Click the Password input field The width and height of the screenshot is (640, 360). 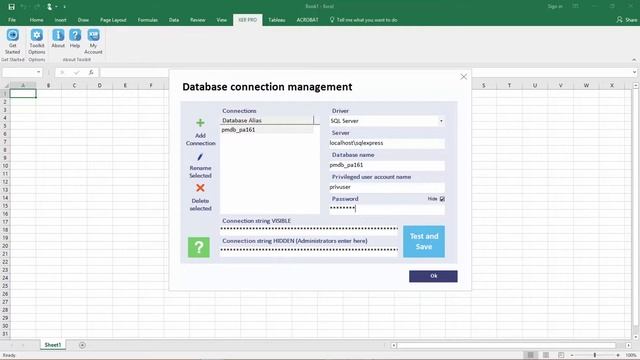click(387, 209)
